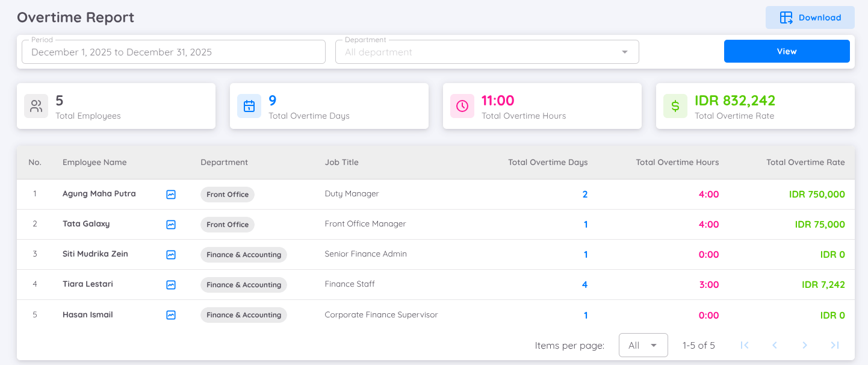Click the Period date range field

[x=173, y=52]
